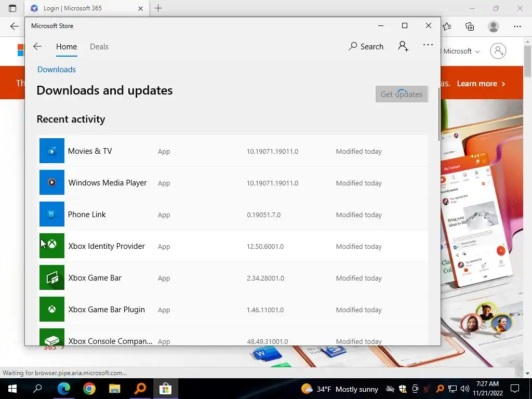Image resolution: width=532 pixels, height=399 pixels.
Task: Click the Edge browser back arrow
Action: pos(14,26)
